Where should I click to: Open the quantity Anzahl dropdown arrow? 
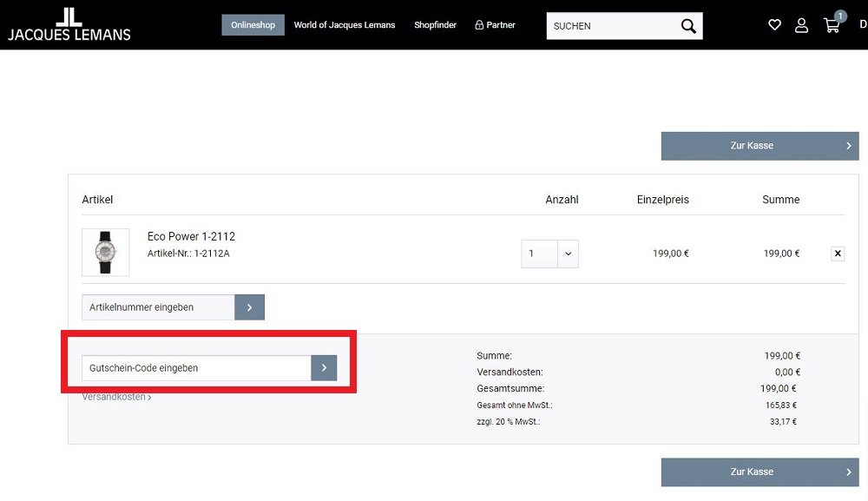568,254
